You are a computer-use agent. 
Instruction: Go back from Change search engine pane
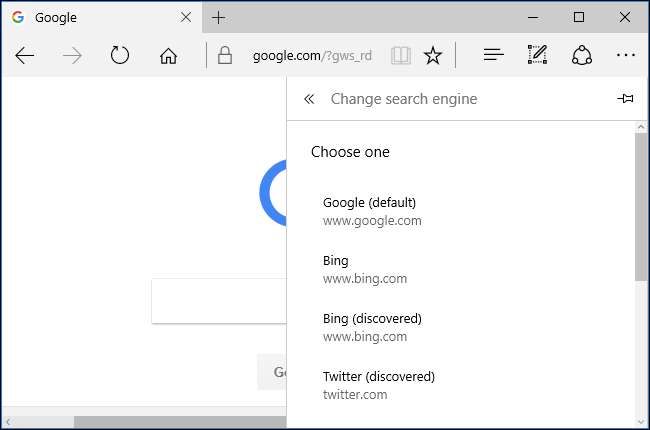(x=309, y=99)
